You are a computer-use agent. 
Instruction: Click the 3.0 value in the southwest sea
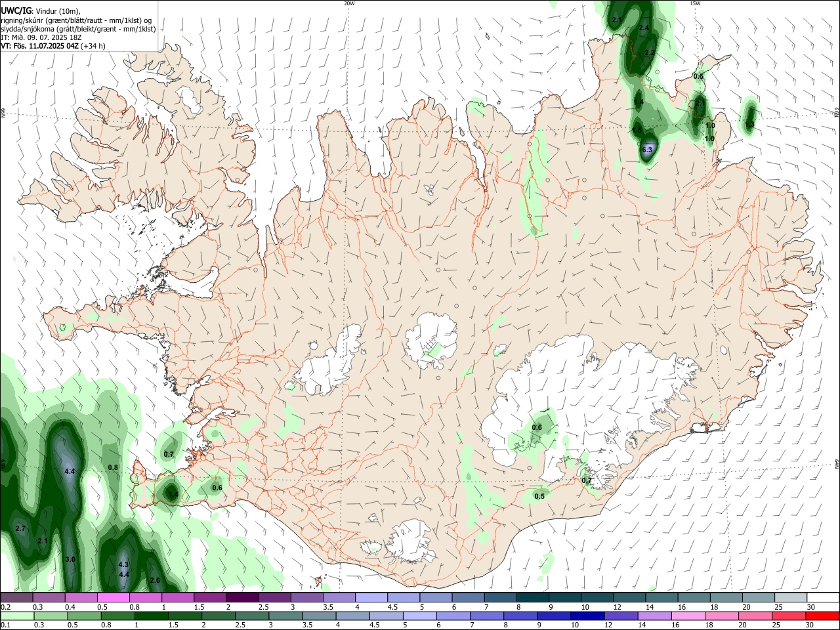coord(71,559)
